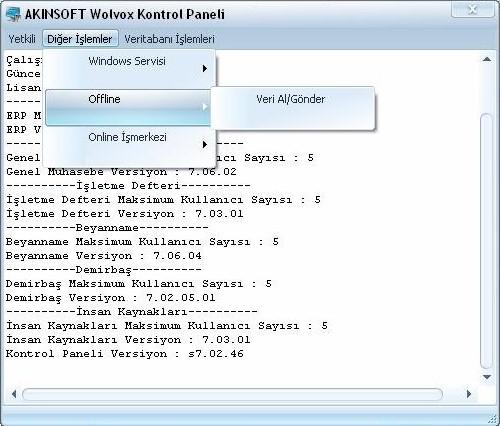Open the Veritabanı İşlemleri menu

pyautogui.click(x=169, y=39)
